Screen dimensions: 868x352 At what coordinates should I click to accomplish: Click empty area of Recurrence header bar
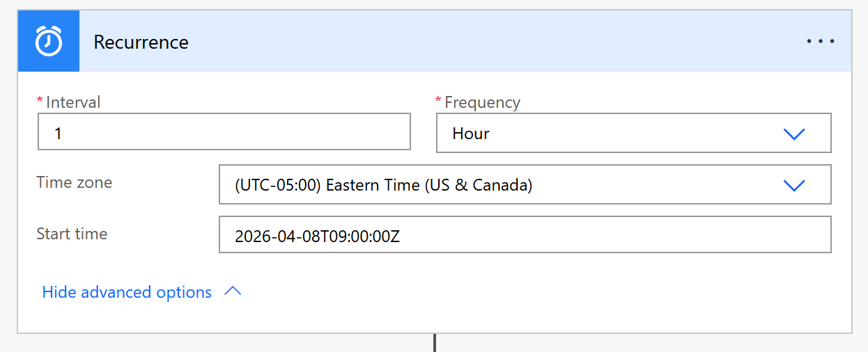point(488,42)
